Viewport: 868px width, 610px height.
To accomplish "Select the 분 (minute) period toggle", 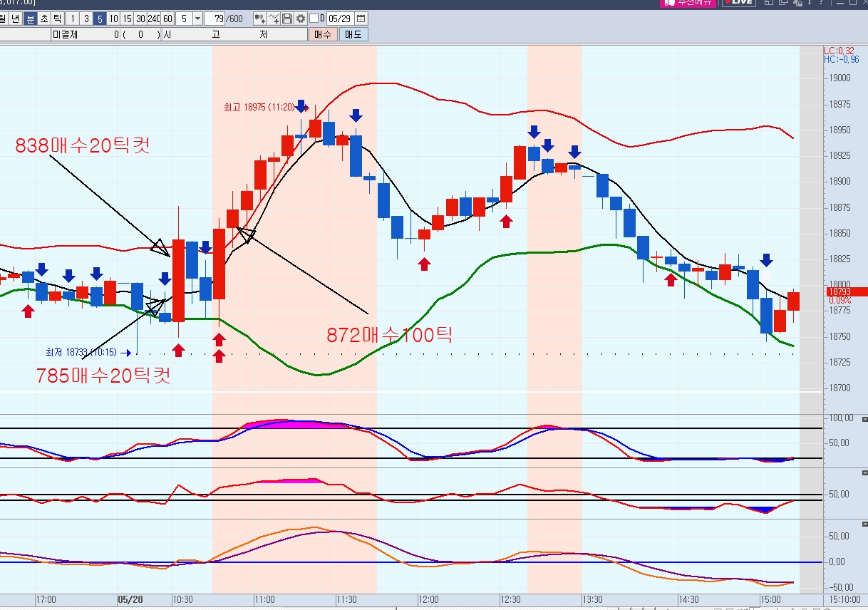I will (30, 19).
